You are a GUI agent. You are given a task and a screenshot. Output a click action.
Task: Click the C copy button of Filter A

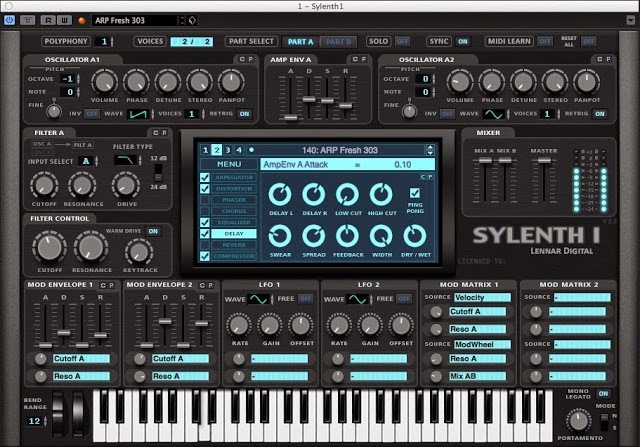coord(156,133)
